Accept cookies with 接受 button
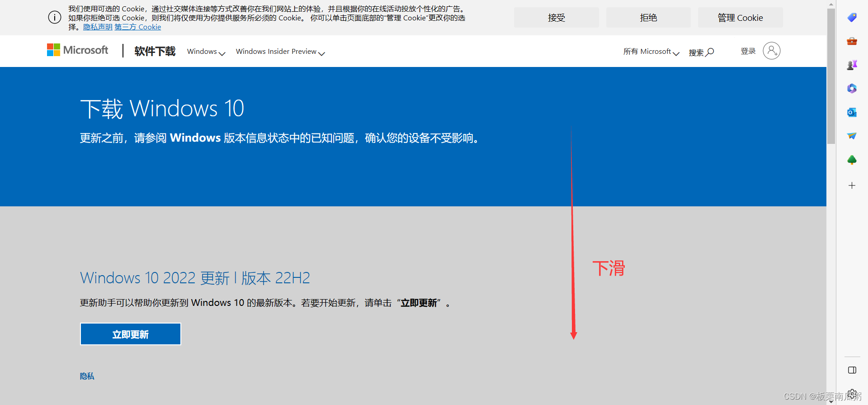Image resolution: width=868 pixels, height=405 pixels. tap(556, 18)
